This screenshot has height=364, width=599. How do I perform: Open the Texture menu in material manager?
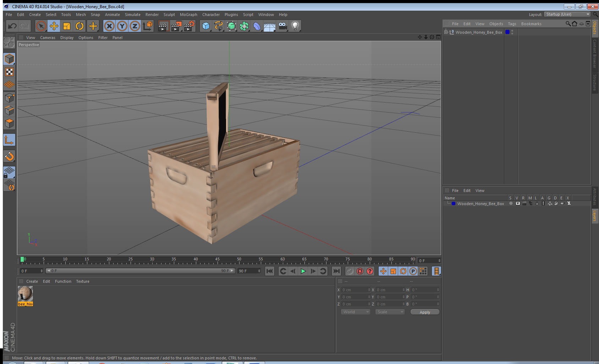[83, 281]
